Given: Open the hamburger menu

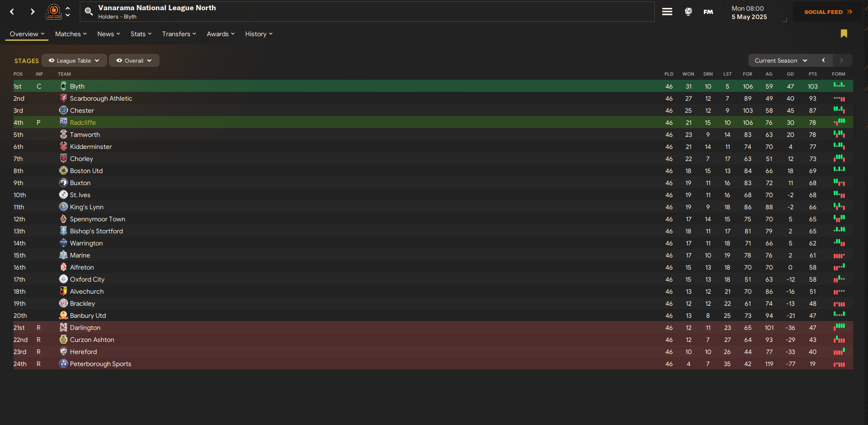Looking at the screenshot, I should click(667, 12).
